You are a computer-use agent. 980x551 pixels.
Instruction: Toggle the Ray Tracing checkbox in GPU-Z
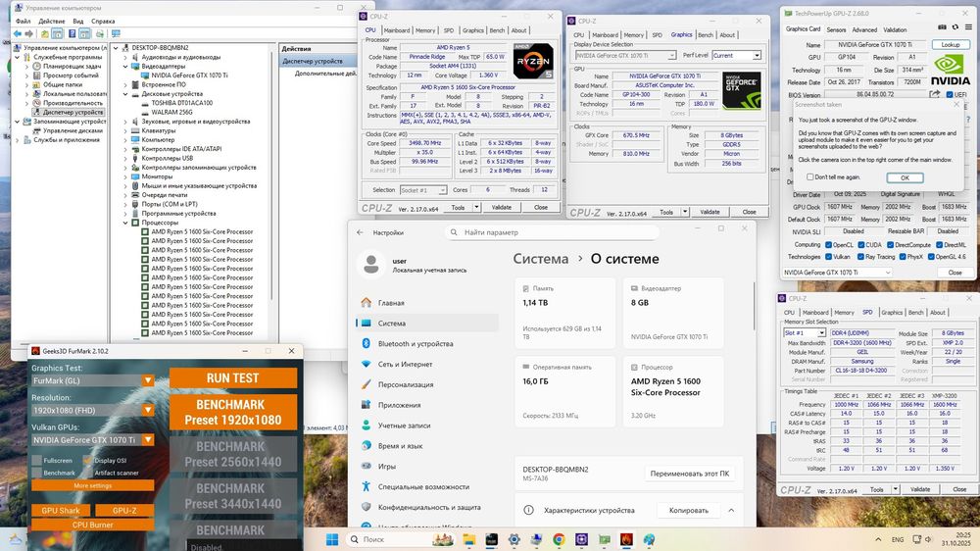pyautogui.click(x=861, y=257)
